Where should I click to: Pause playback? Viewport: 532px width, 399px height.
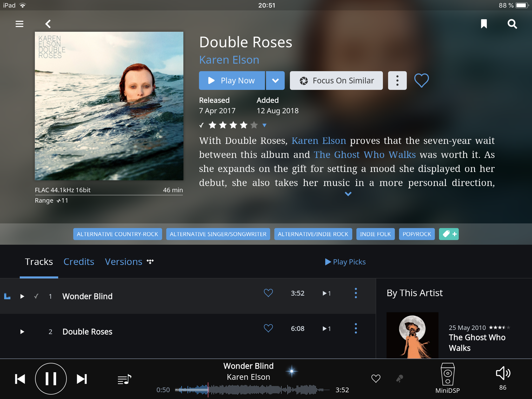tap(51, 379)
